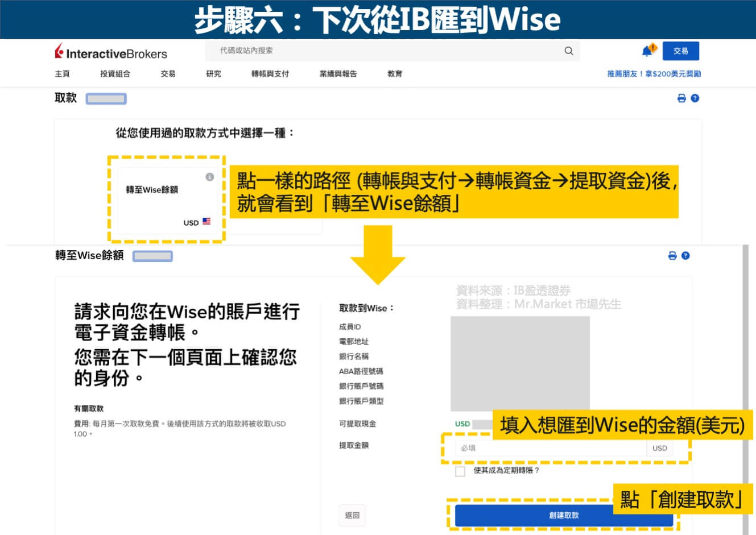The image size is (756, 535).
Task: Click the 取款 page heading
Action: click(65, 98)
